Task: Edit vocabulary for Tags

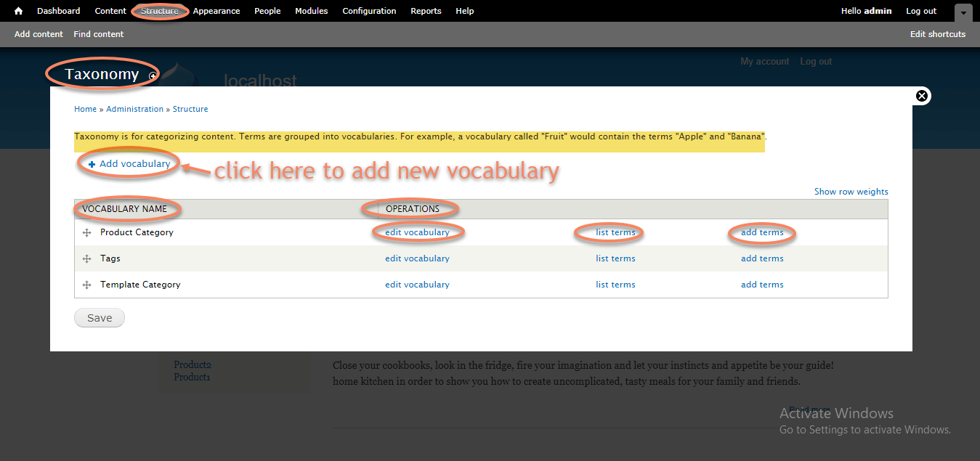Action: [x=417, y=258]
